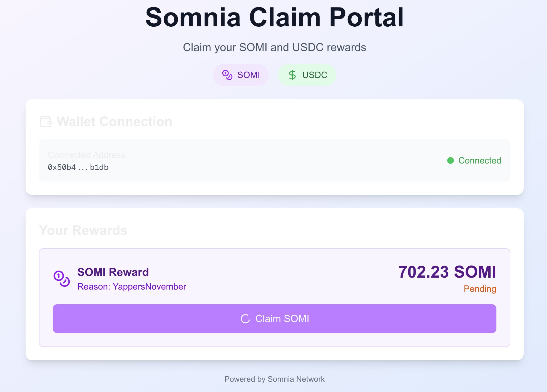The image size is (547, 392).
Task: Click the 702.23 SOMI reward amount
Action: point(447,272)
